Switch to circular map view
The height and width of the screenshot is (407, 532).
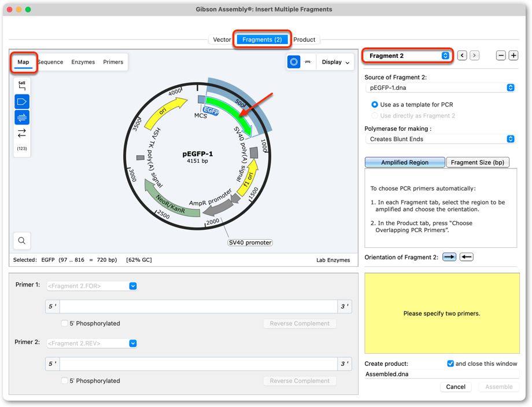(x=294, y=62)
